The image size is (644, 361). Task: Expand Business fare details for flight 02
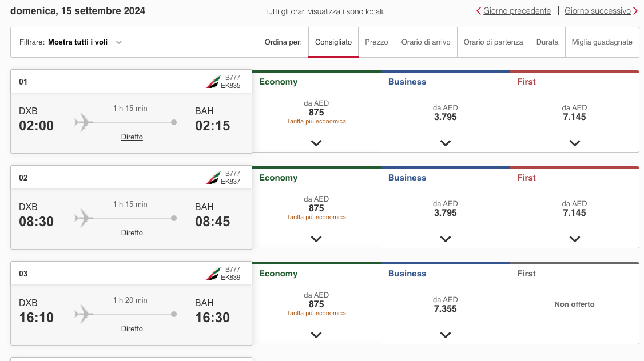(x=446, y=239)
